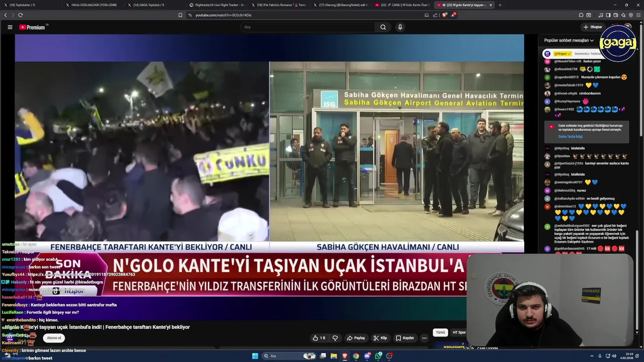
Task: Reload the page with the refresh icon
Action: [20, 15]
